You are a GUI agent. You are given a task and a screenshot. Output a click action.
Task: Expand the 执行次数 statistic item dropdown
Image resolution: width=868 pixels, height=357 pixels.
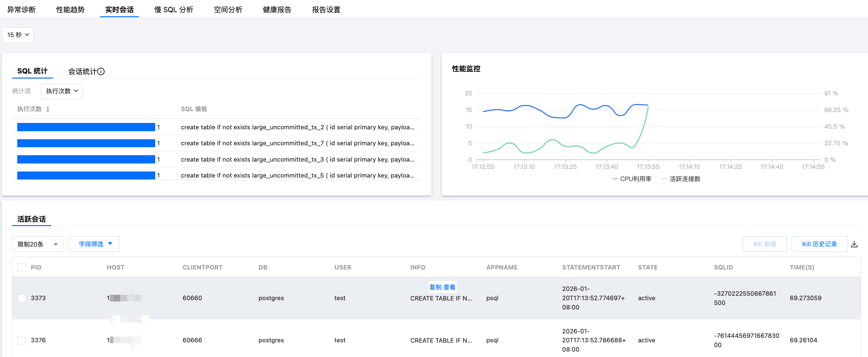click(62, 91)
